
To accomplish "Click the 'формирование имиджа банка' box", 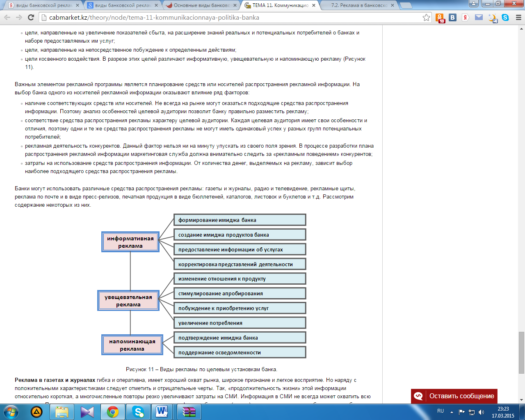I will 240,220.
